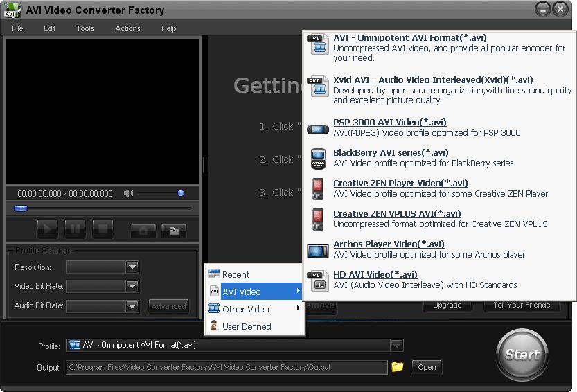Viewport: 577px width, 392px height.
Task: Expand Other Video submenu arrow
Action: 299,308
